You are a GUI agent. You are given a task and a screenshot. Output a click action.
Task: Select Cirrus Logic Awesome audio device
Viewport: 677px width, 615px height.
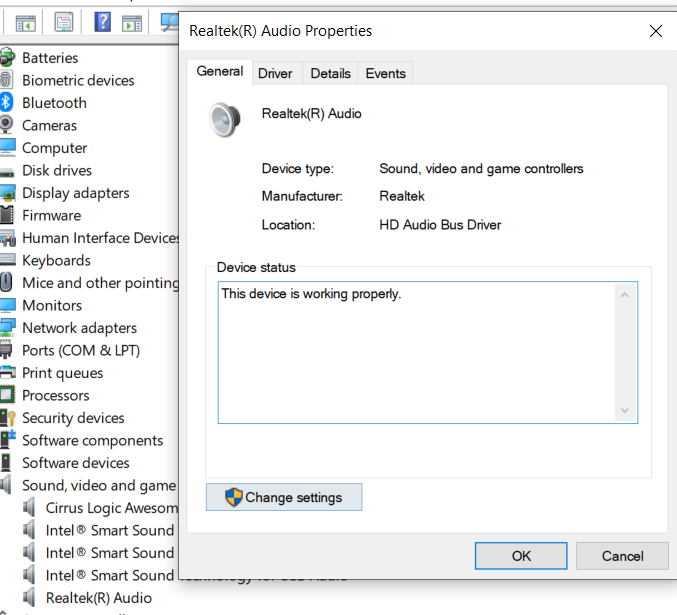point(112,508)
